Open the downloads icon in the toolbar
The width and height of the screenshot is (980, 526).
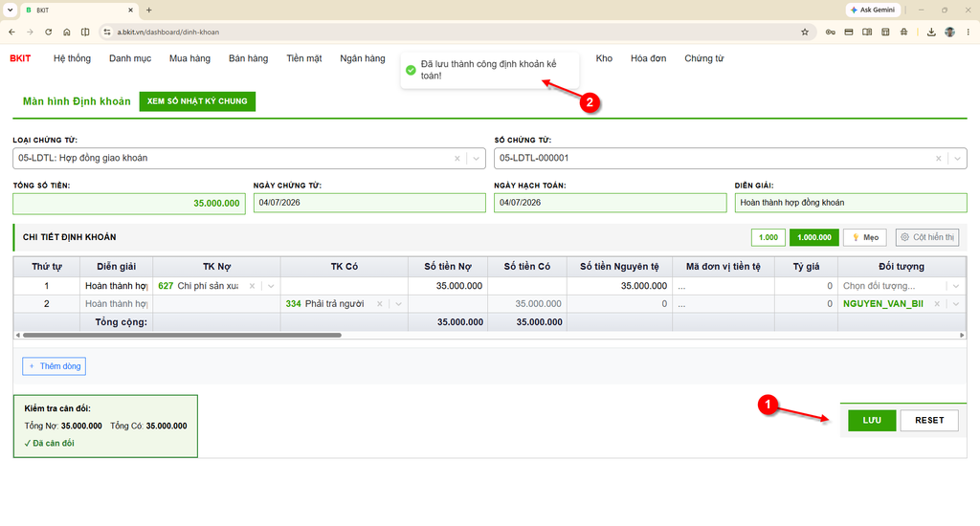click(930, 32)
